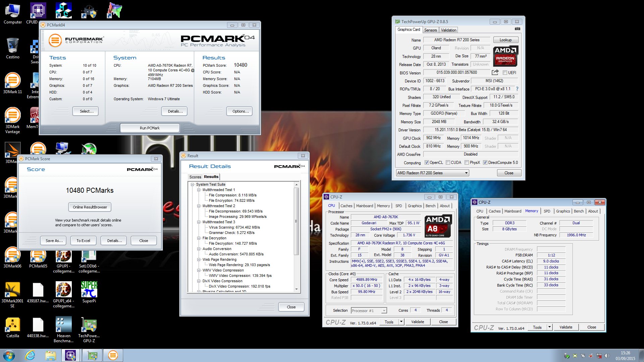Click the Online ResultBrowser button
644x362 pixels.
(90, 207)
